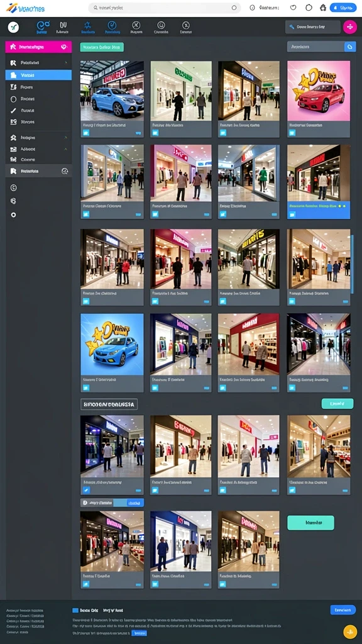Click the small teal button beside the section heading
Viewport: 362px width, 644px height.
pos(337,404)
